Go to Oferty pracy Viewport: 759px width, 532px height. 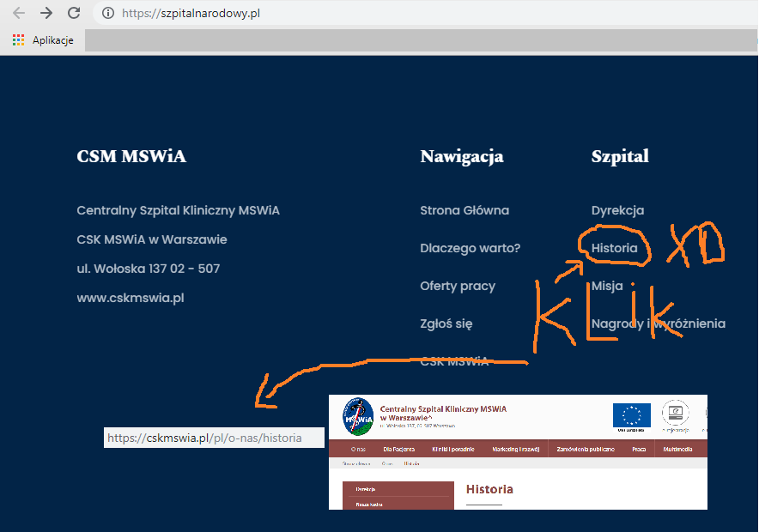(458, 286)
